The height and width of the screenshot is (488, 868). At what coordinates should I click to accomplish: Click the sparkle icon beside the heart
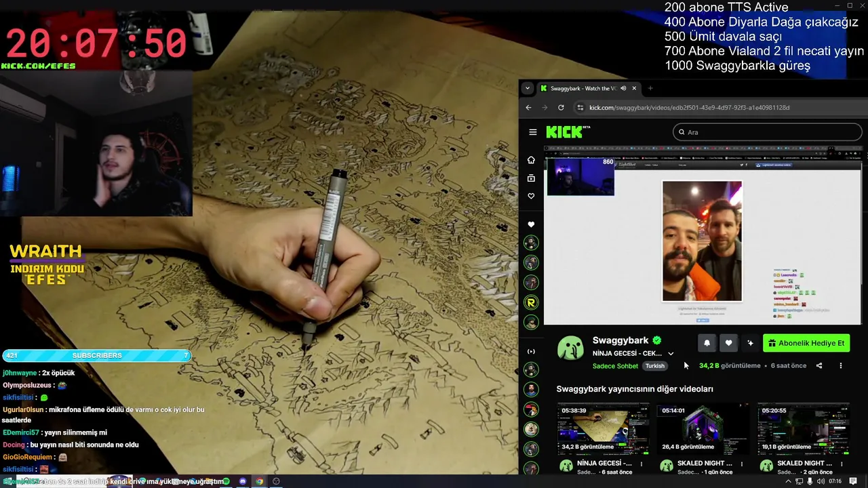750,343
